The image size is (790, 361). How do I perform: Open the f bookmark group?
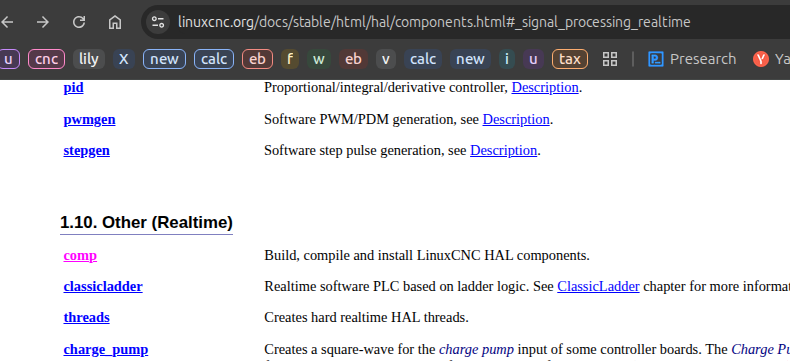click(x=290, y=59)
